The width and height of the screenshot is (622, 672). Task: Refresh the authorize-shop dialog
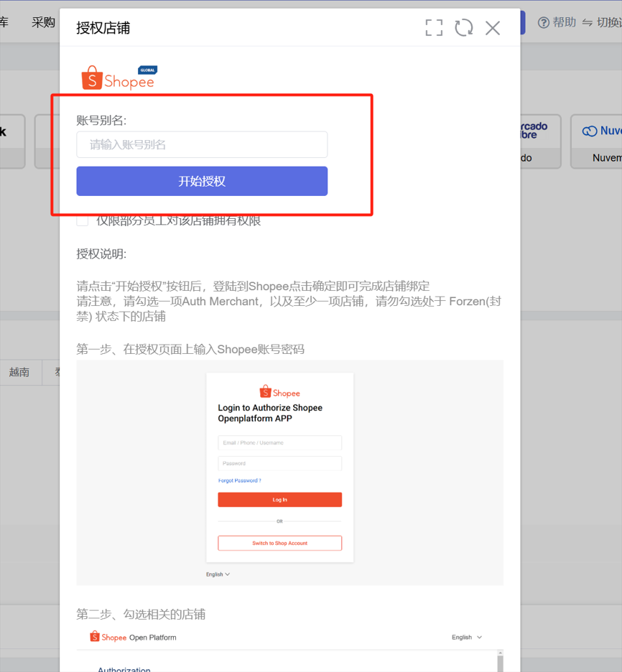click(464, 28)
